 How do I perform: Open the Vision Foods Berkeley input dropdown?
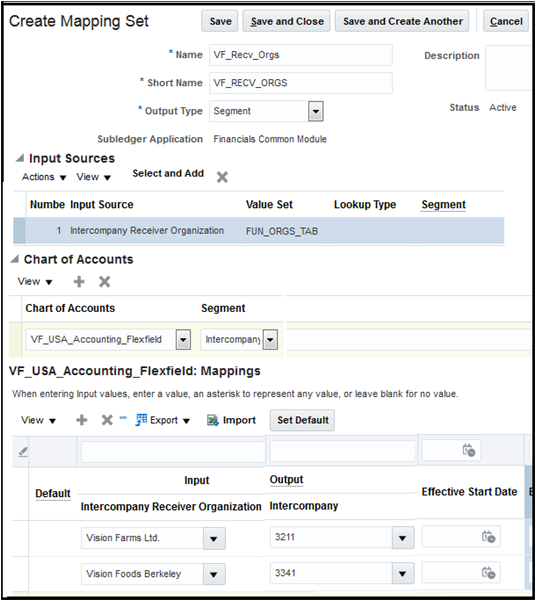pos(214,574)
